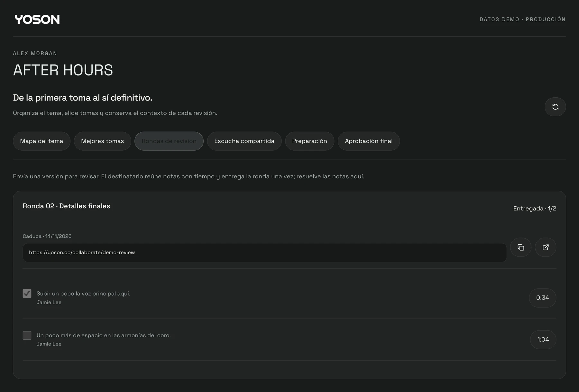The width and height of the screenshot is (579, 392).
Task: Click 'De la primera toma al sí definitivo.'
Action: [83, 98]
